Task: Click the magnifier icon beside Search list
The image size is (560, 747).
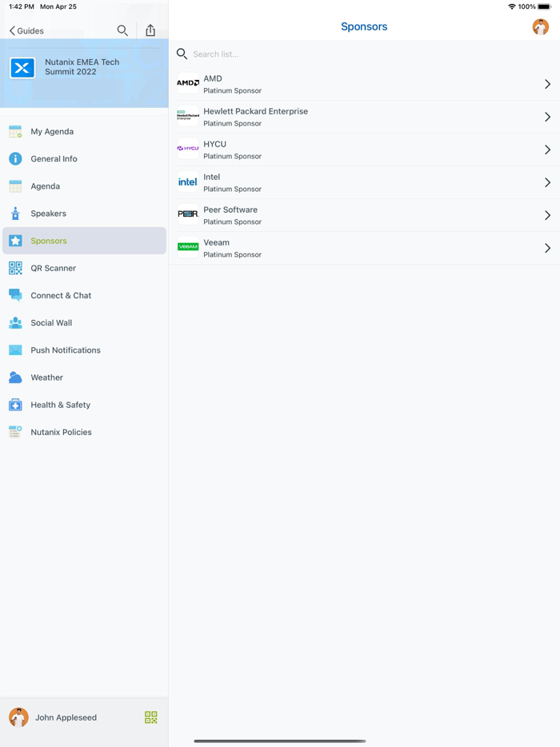Action: point(182,54)
